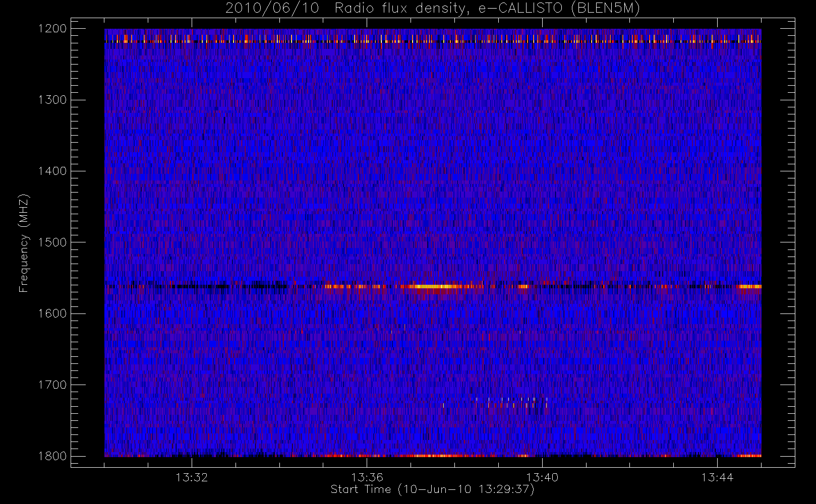Click the 1300 frequency tick label

coord(52,100)
